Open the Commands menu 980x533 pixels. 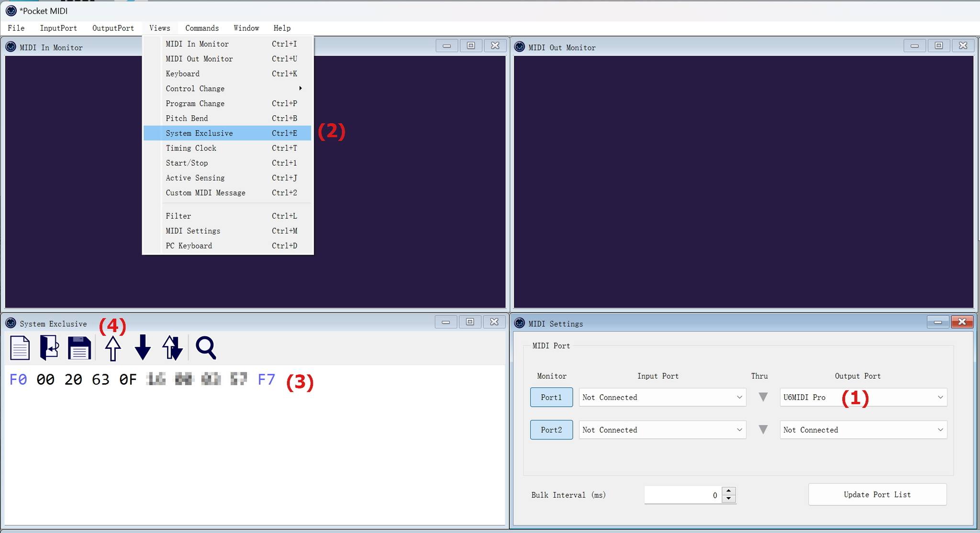[x=202, y=28]
